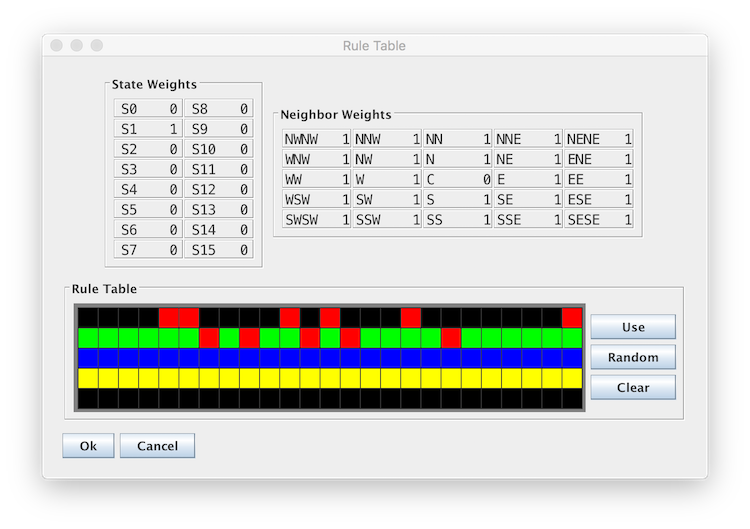This screenshot has width=750, height=529.
Task: Select the S13 state weight field
Action: click(219, 209)
